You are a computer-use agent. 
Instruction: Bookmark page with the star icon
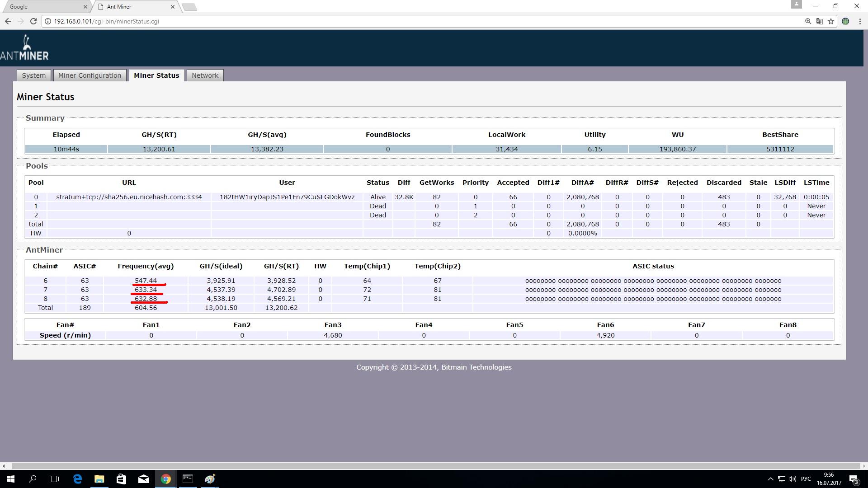pos(830,21)
